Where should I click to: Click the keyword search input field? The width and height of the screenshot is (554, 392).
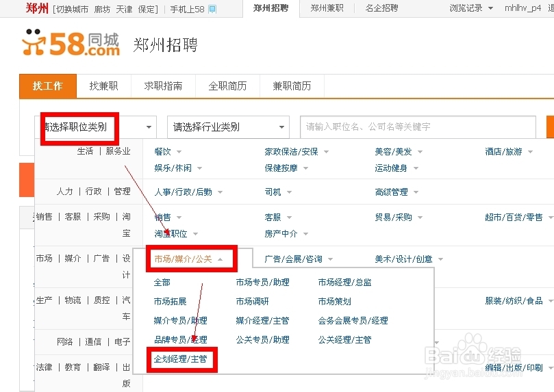418,127
